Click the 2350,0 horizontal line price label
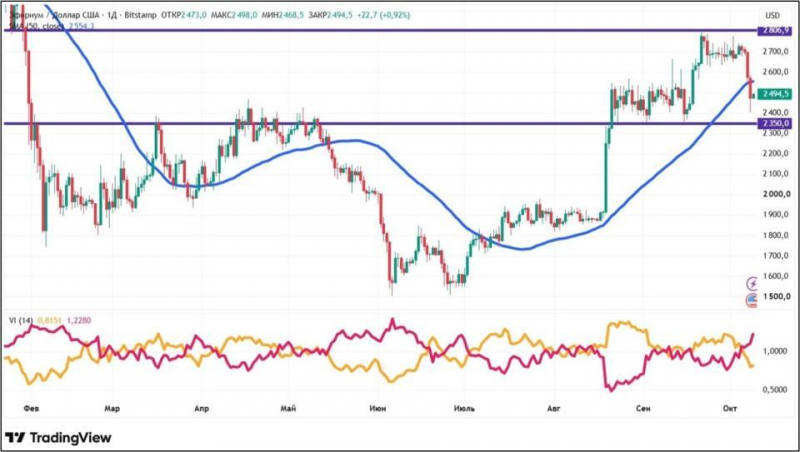This screenshot has height=452, width=800. (x=776, y=123)
